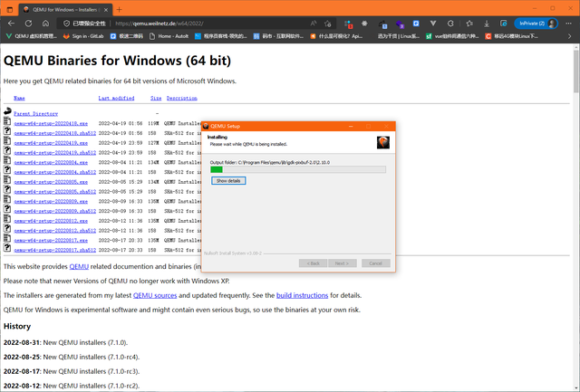Viewport: 580px width, 392px height.
Task: Open the V-shaped extension icon
Action: [x=433, y=24]
